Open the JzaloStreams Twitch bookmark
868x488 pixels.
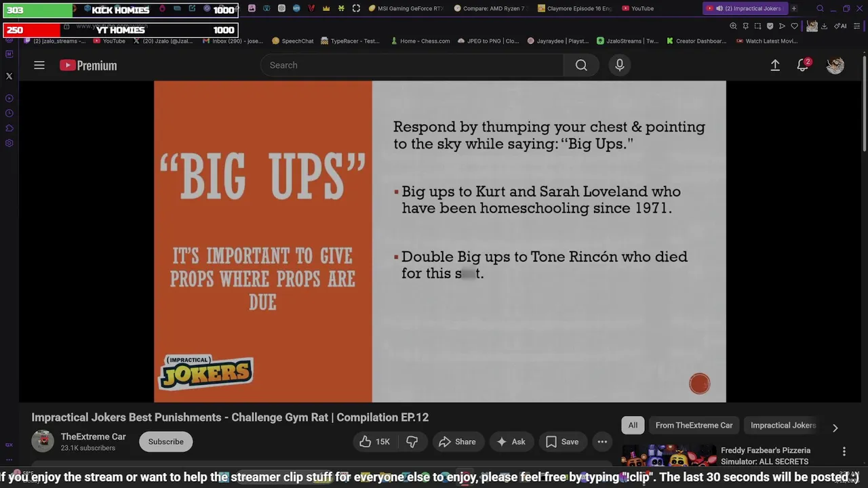(x=627, y=41)
